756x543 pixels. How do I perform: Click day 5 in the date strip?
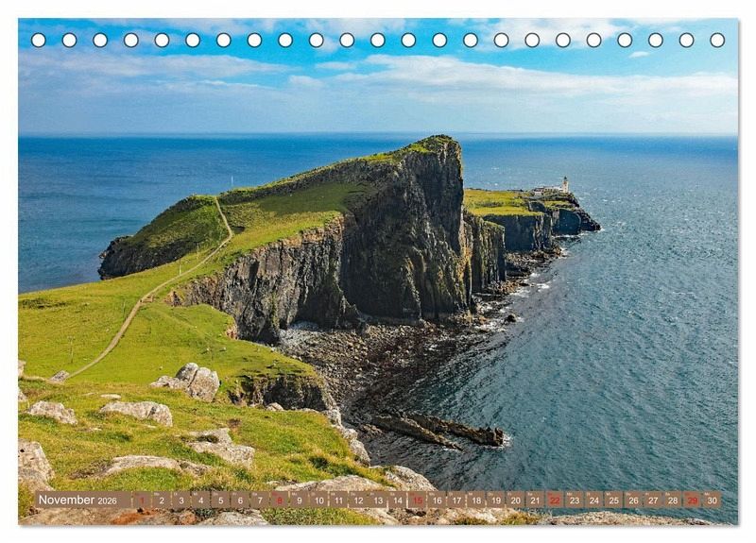219,500
